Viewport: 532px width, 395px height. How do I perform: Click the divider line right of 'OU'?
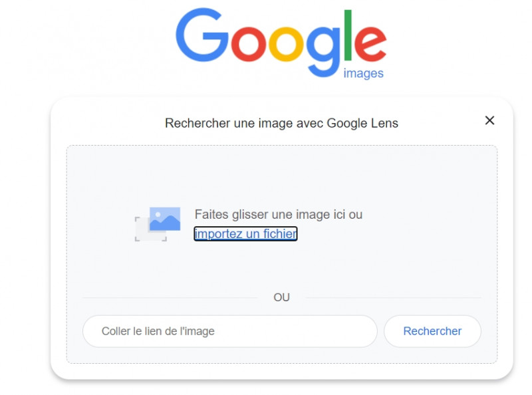[x=392, y=297]
